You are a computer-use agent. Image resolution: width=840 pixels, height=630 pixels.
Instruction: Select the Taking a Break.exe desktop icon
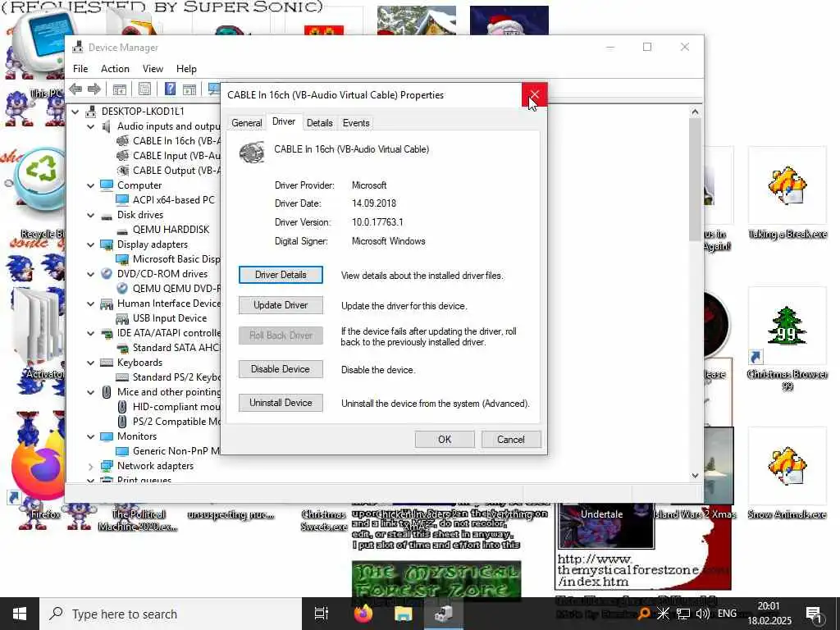tap(787, 194)
